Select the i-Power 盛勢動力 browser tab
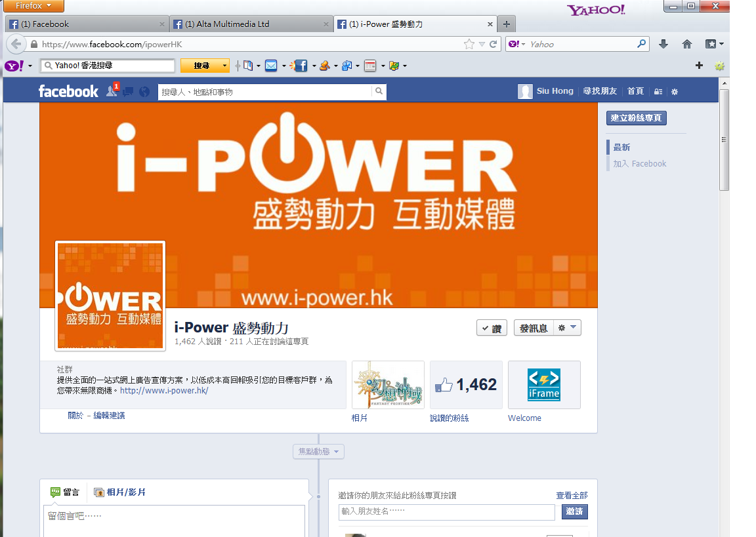This screenshot has height=537, width=756. (415, 24)
